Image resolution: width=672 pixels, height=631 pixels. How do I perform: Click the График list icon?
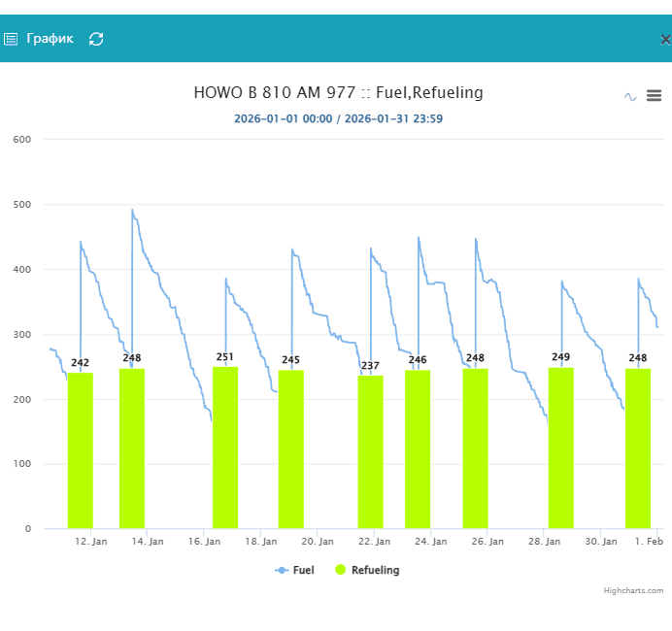[11, 40]
